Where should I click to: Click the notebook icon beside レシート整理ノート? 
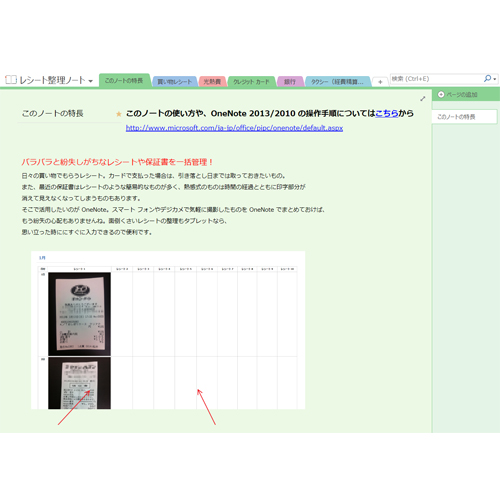tap(11, 80)
